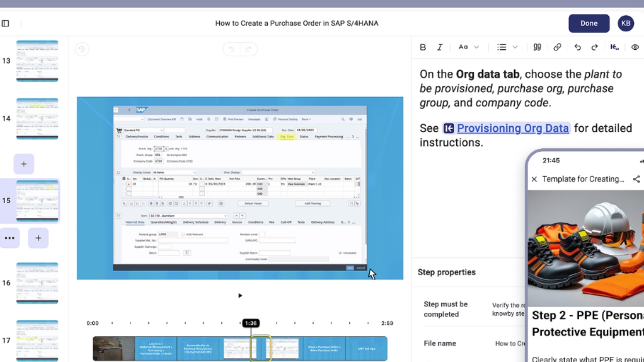Add a step after step 15

point(38,238)
